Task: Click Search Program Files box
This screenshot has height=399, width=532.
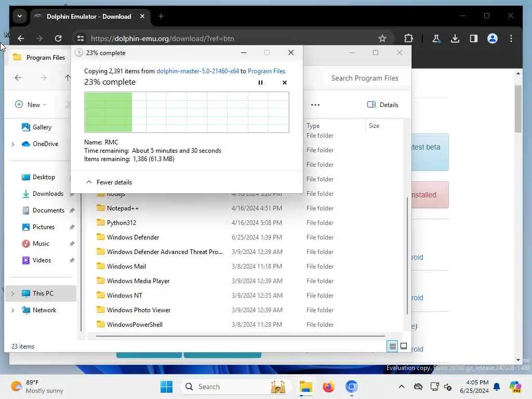Action: click(364, 78)
